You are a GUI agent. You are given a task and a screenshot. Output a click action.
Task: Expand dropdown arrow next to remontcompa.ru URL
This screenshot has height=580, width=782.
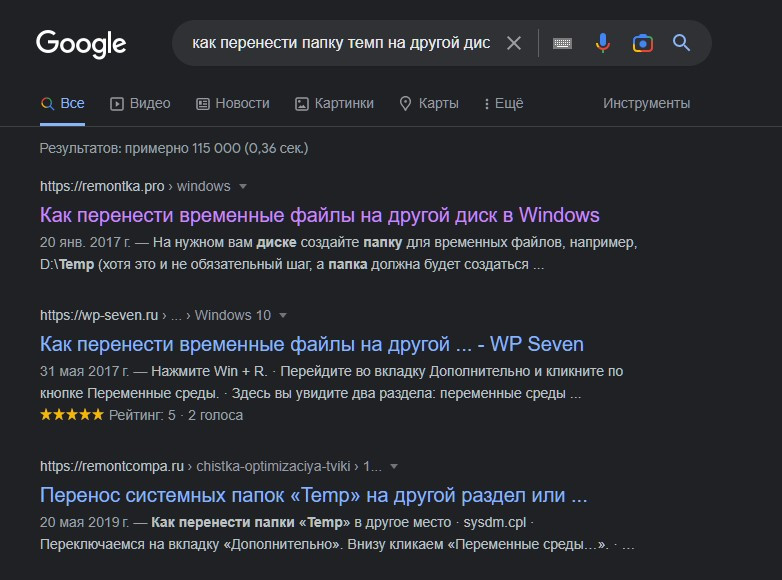(394, 466)
